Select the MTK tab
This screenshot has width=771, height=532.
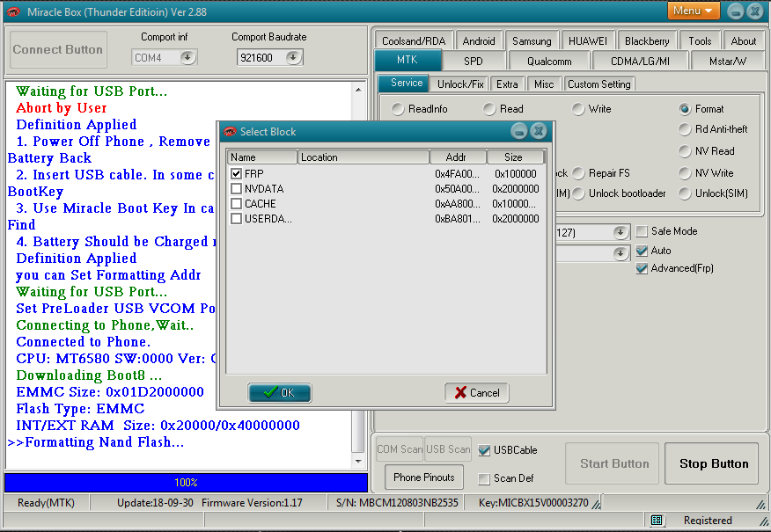pyautogui.click(x=408, y=60)
